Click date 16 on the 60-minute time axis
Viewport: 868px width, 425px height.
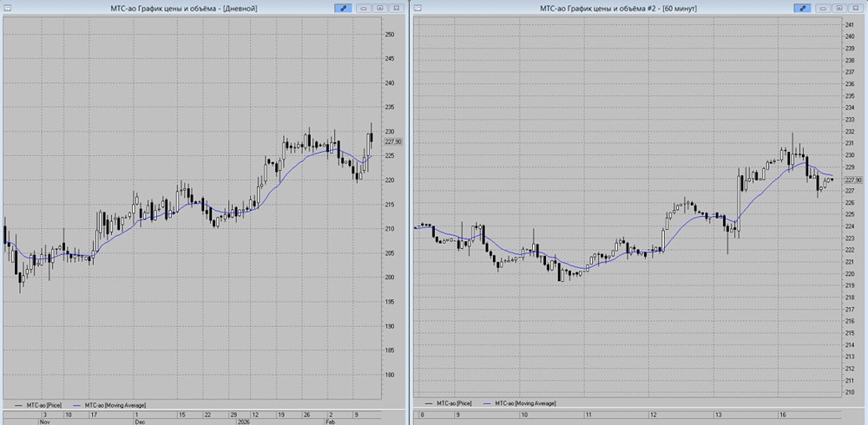click(x=783, y=414)
